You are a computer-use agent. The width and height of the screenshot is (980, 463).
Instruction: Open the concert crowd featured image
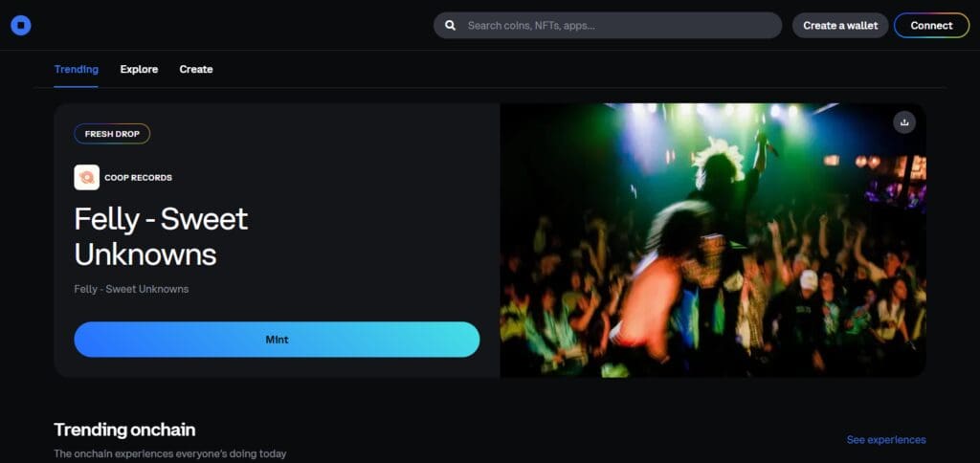coord(712,240)
